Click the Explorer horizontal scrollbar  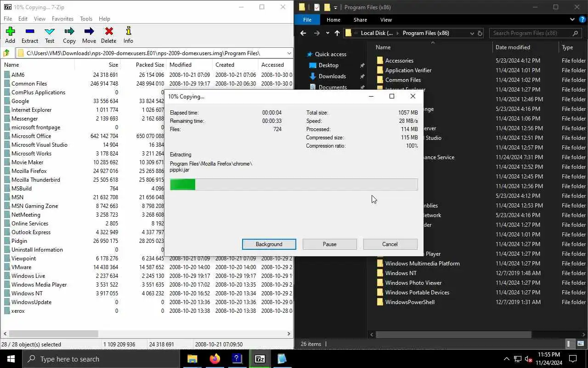453,335
